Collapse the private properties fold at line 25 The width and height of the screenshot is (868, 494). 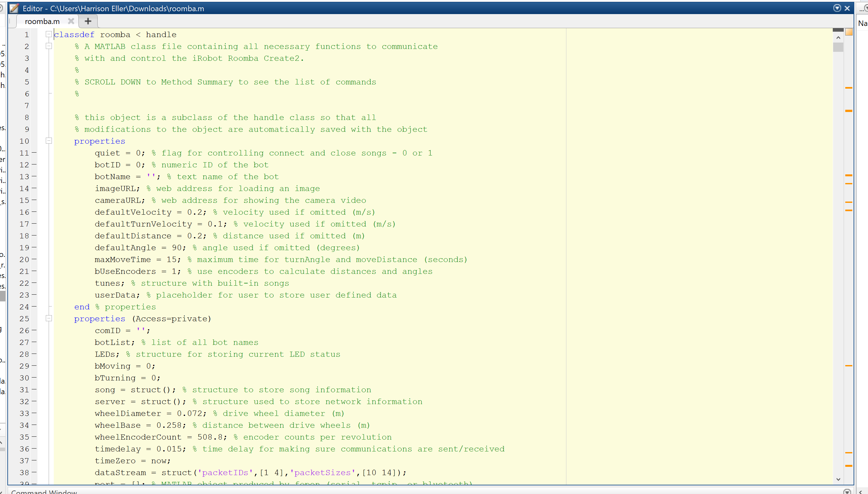49,318
